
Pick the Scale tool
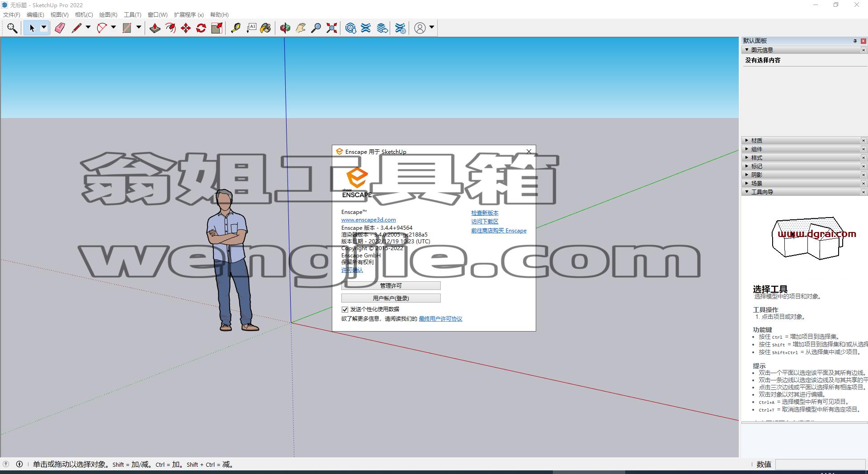[217, 28]
